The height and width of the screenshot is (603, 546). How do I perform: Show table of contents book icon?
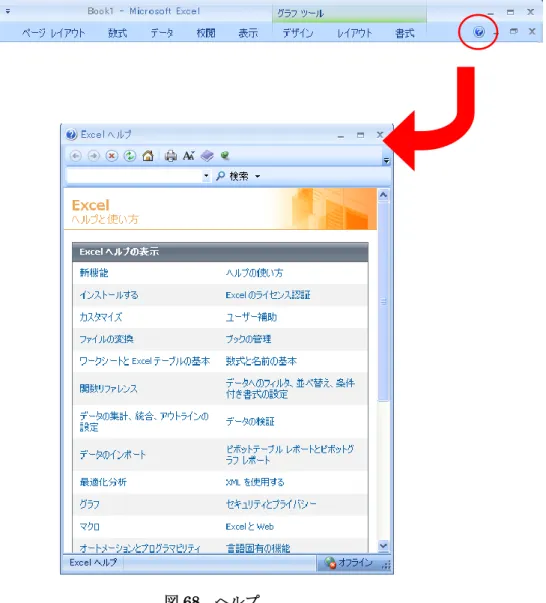coord(207,156)
